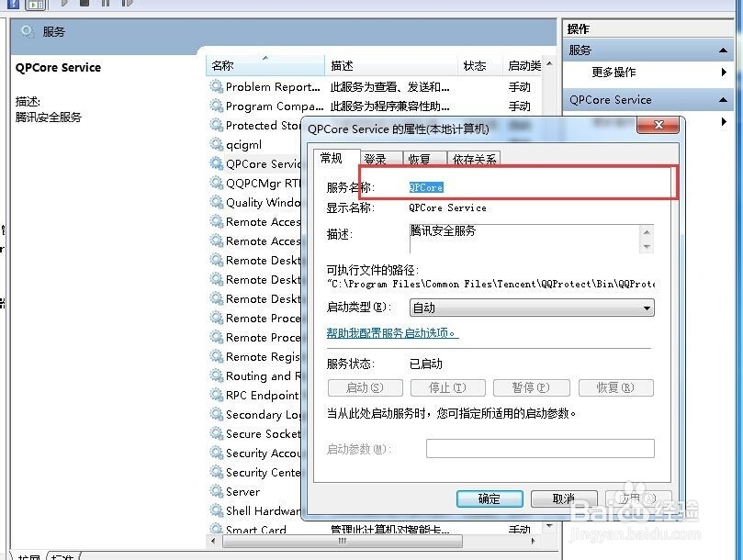Click gear icon of Program Compa... service
Viewport: 743px width, 560px height.
pyautogui.click(x=217, y=106)
